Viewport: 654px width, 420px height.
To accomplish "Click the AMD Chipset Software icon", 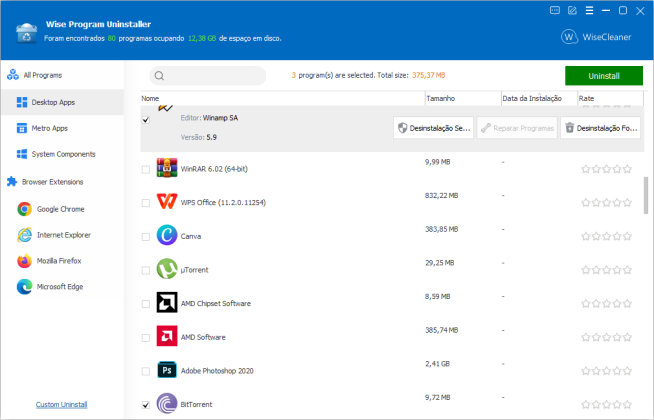I will pyautogui.click(x=167, y=302).
